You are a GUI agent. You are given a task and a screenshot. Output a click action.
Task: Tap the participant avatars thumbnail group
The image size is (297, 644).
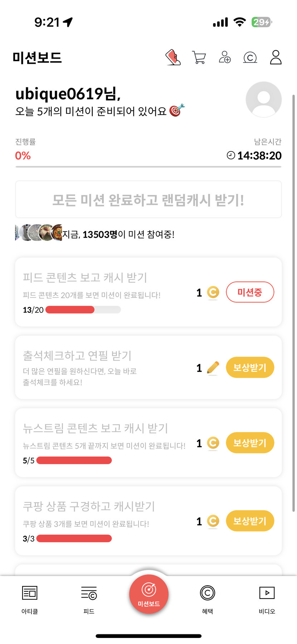pos(39,233)
